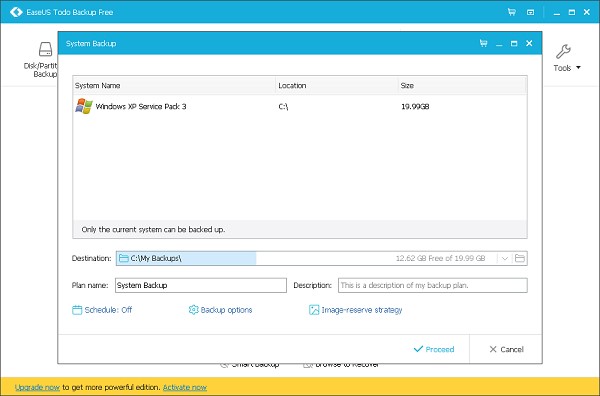Click the Description input field
The image size is (600, 396).
point(432,285)
